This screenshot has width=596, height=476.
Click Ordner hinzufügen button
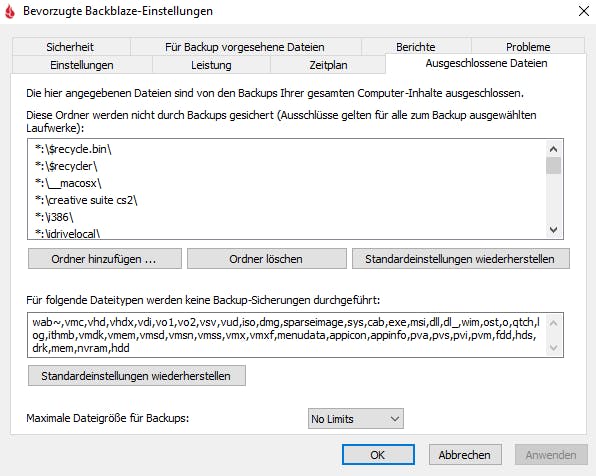105,259
